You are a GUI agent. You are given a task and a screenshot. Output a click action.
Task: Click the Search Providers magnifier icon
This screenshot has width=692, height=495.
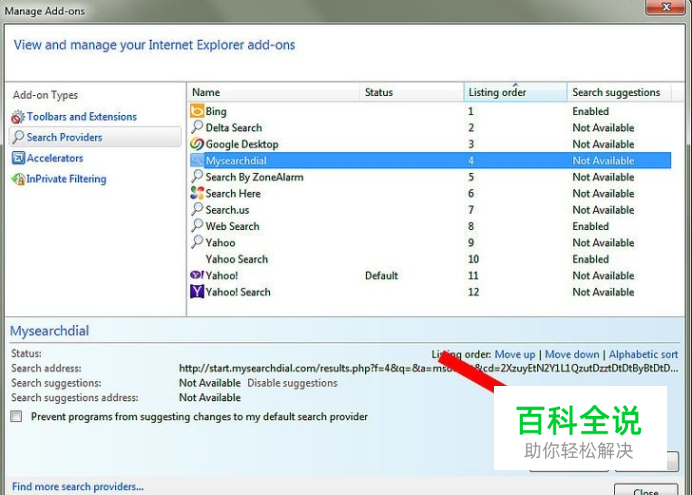(18, 137)
